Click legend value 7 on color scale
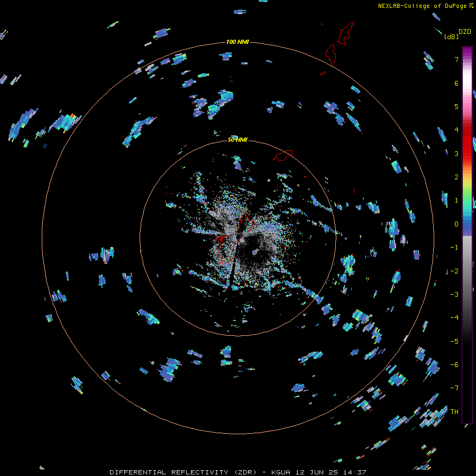This screenshot has height=476, width=476. click(456, 59)
